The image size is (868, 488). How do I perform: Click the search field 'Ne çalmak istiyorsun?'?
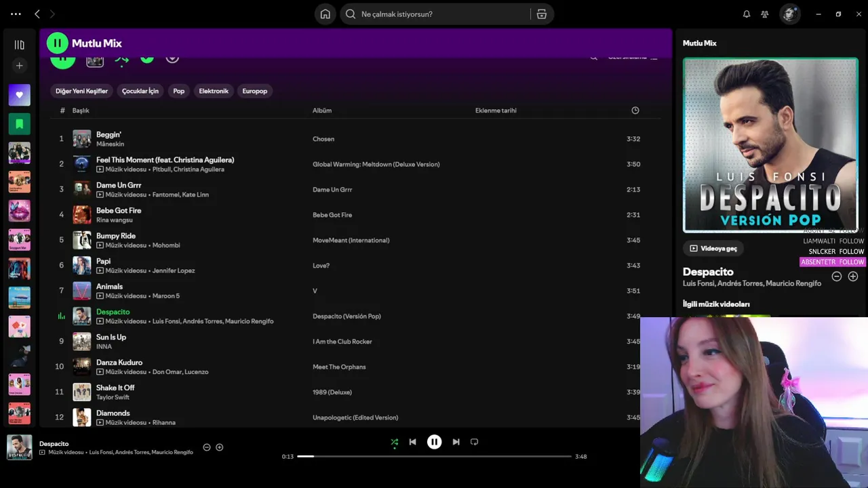pyautogui.click(x=435, y=14)
